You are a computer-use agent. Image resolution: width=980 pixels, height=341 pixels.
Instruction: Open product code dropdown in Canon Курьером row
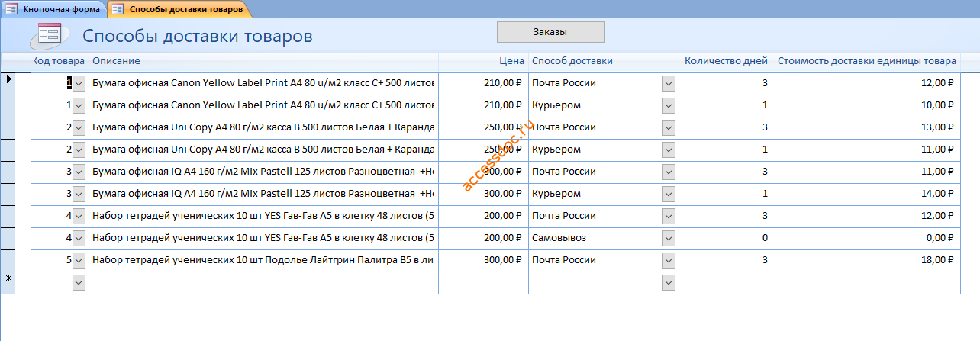[x=79, y=105]
